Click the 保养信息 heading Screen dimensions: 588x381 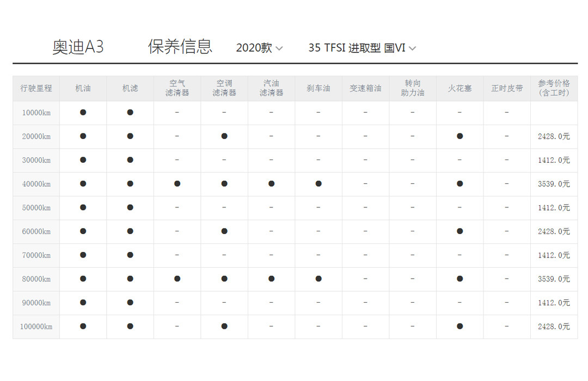coord(180,47)
